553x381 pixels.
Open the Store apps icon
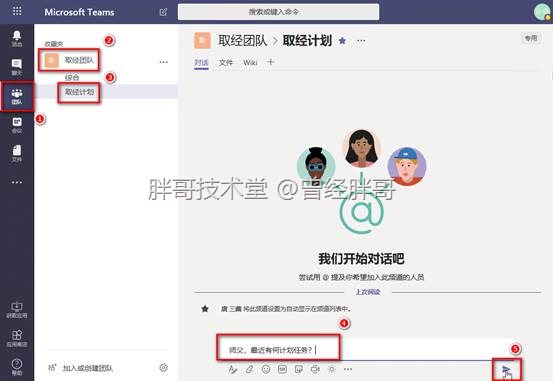click(x=17, y=338)
